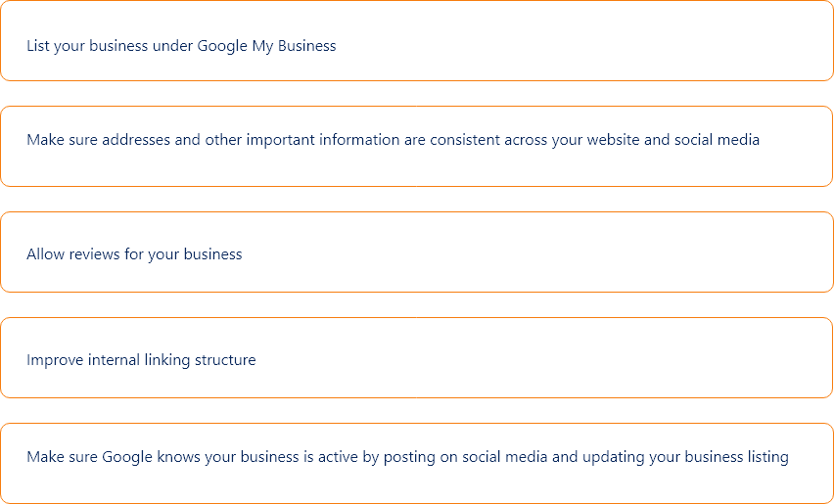Select the 'List your business under Google My Business' card

417,41
